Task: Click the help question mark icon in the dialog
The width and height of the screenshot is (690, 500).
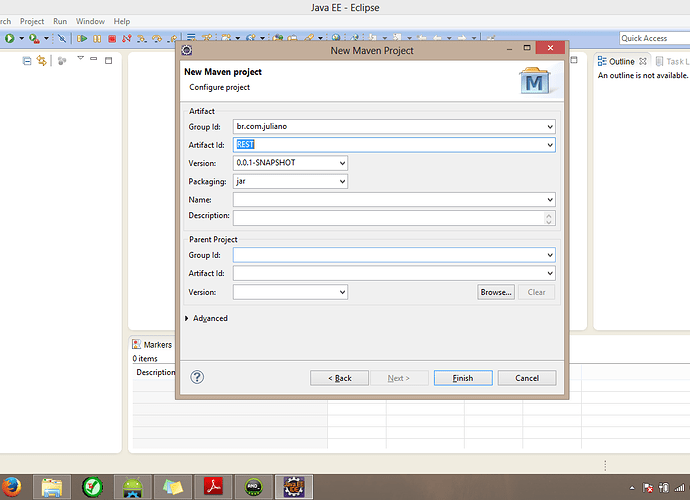Action: 197,377
